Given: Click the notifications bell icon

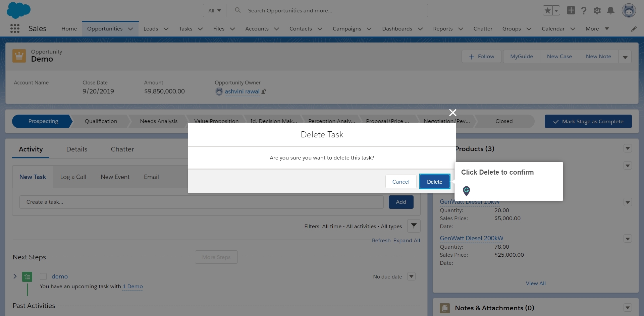Looking at the screenshot, I should pos(610,11).
